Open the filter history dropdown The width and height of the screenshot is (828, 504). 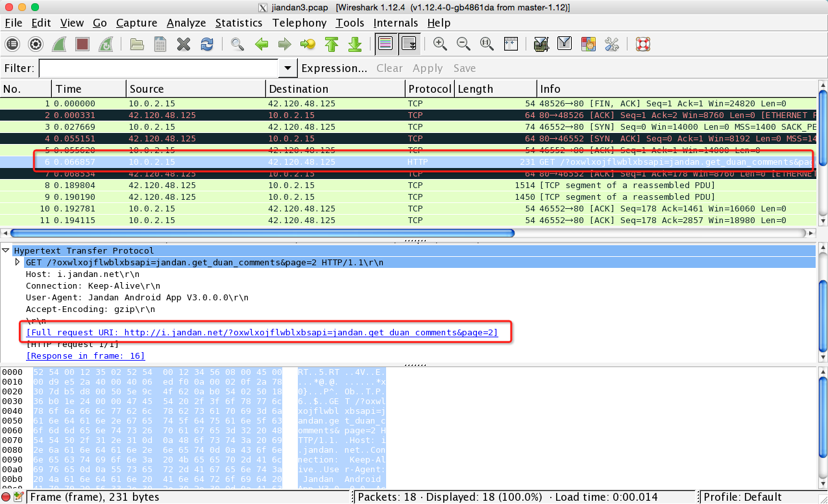coord(287,68)
